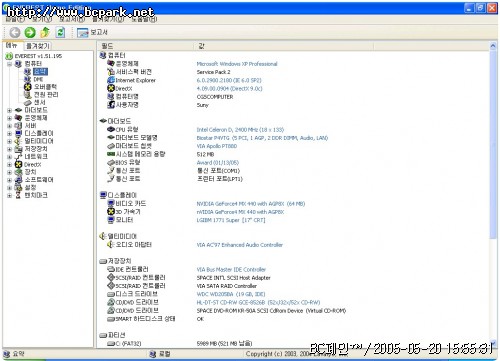Click the Up one level toolbar icon
Viewport: 500px width, 361px height.
pos(45,32)
